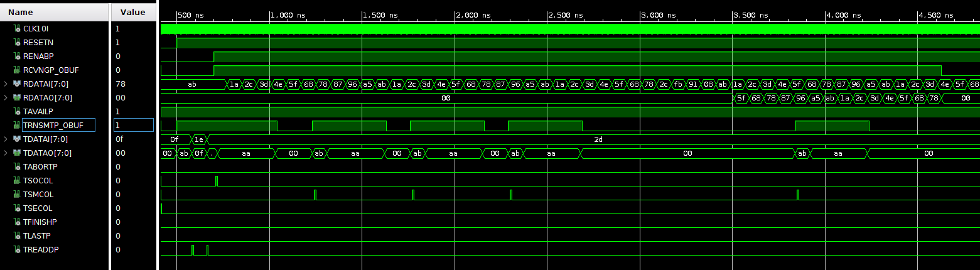Viewport: 980px width, 270px height.
Task: Click the TFINISHP signal icon
Action: click(17, 222)
